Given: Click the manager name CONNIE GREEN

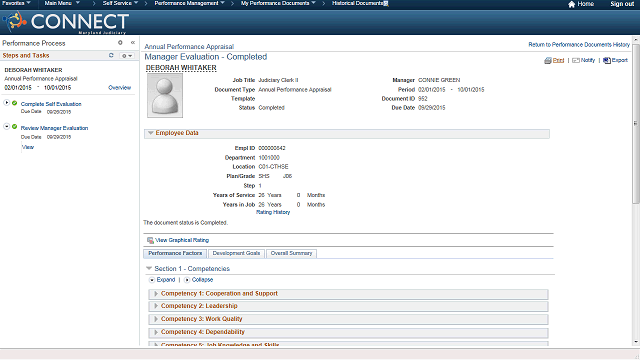Looking at the screenshot, I should (439, 80).
